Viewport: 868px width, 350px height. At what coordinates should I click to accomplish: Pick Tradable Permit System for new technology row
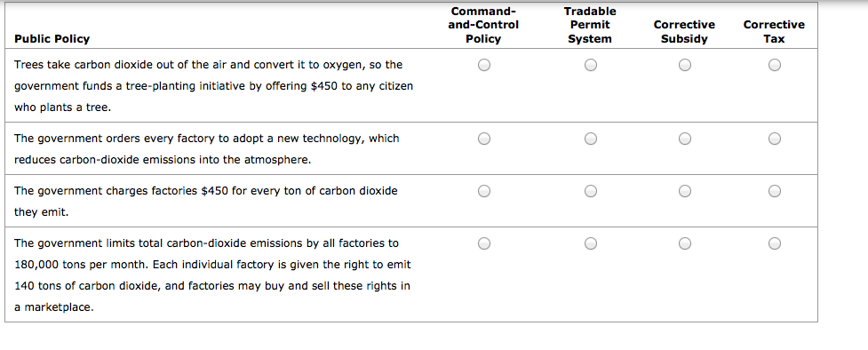click(x=591, y=139)
